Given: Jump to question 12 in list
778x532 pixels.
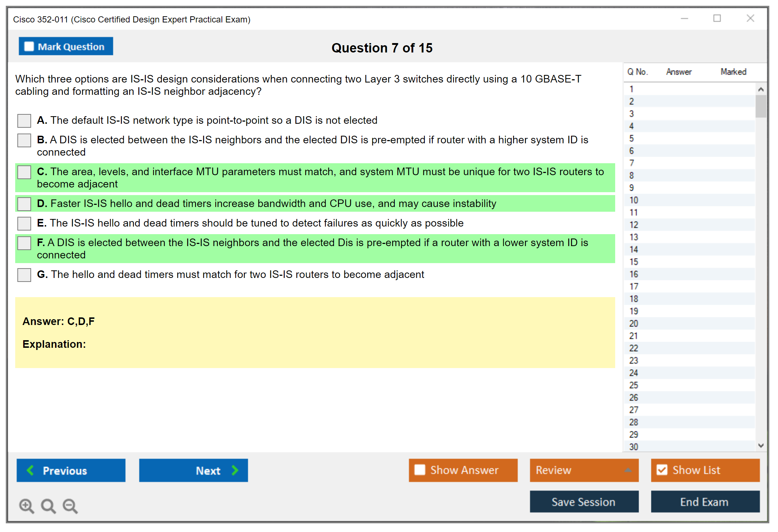Looking at the screenshot, I should tap(634, 225).
